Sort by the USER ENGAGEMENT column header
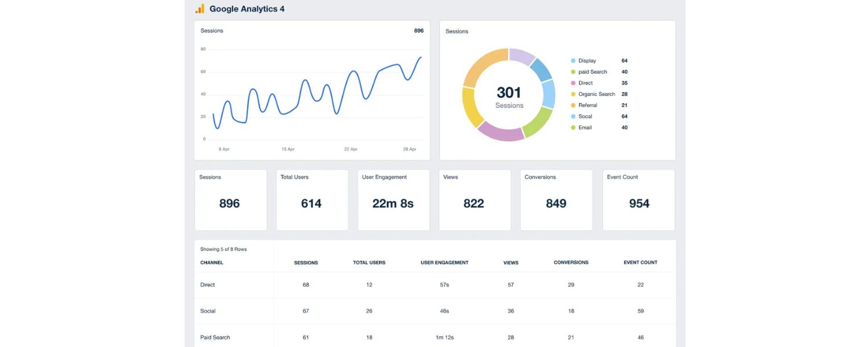868x347 pixels. coord(444,262)
